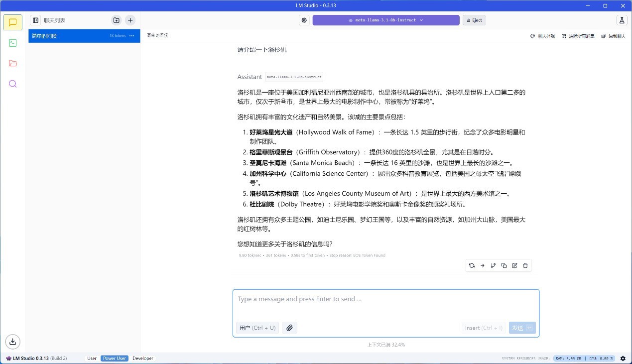Select User mode in the status bar
Image resolution: width=632 pixels, height=364 pixels.
(92, 359)
